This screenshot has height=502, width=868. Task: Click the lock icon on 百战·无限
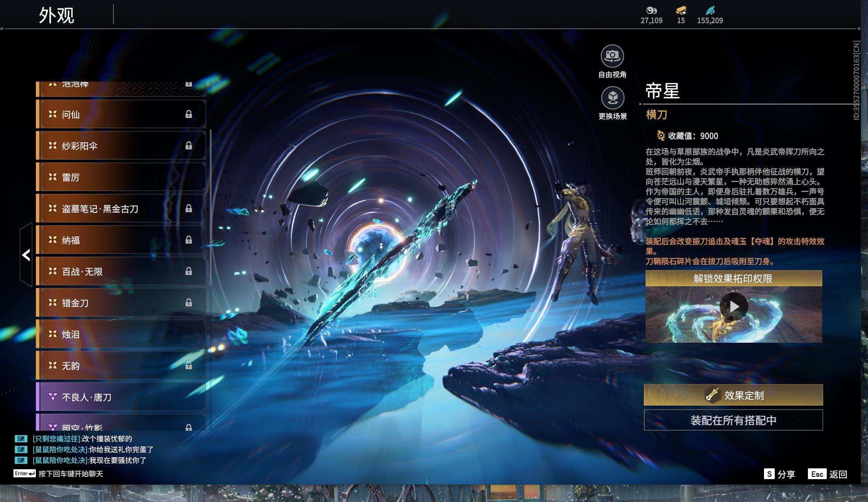(189, 271)
